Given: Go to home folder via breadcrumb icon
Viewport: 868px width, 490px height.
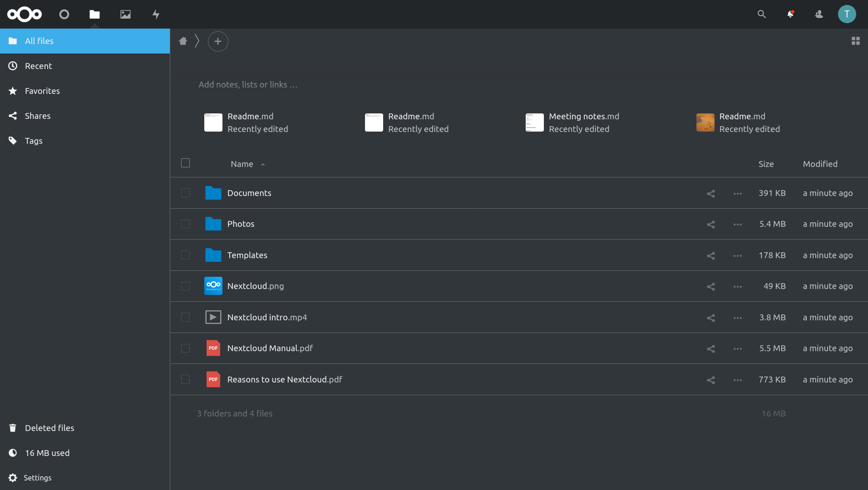Looking at the screenshot, I should (x=183, y=41).
